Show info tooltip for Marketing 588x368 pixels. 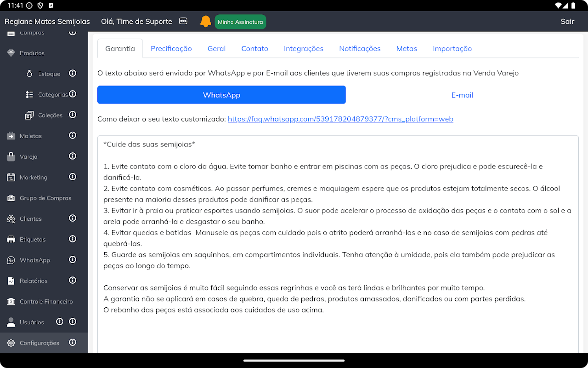pos(73,177)
